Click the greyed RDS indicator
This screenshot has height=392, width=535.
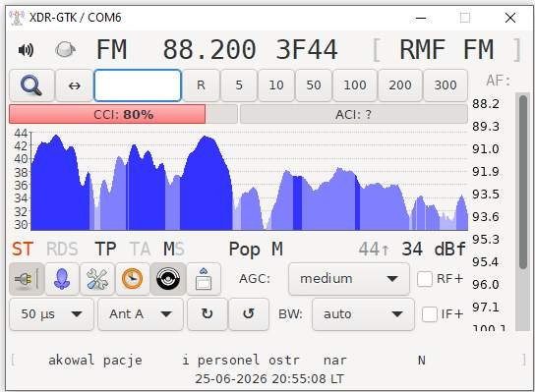(62, 249)
